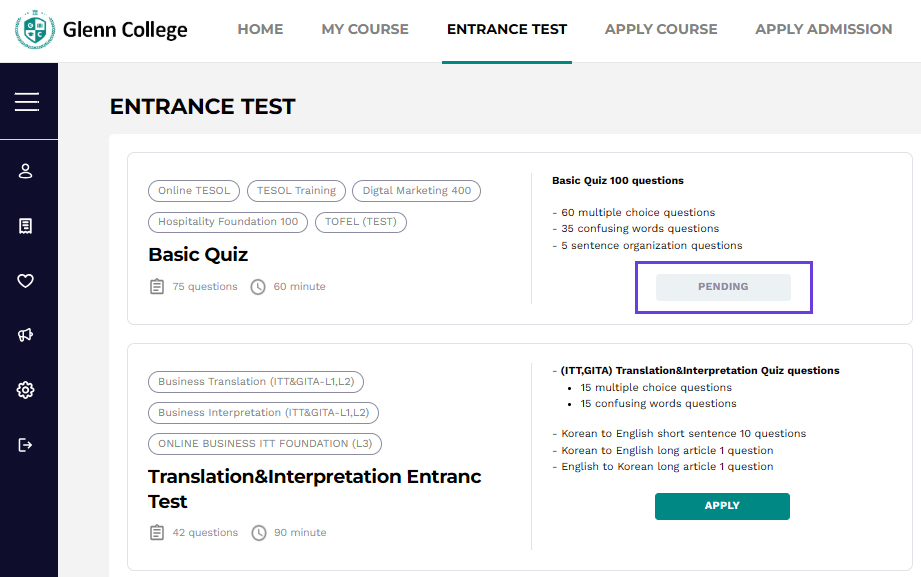Click the TESOL Training tag
The width and height of the screenshot is (921, 577).
coord(296,191)
